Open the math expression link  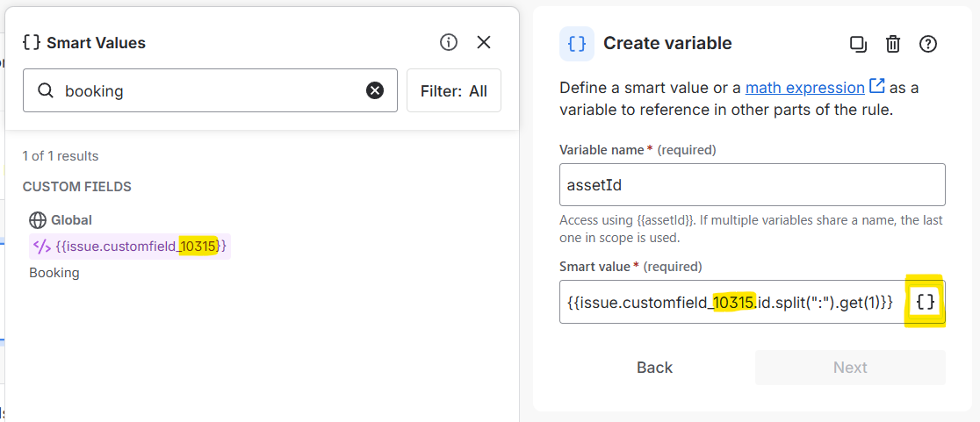tap(804, 88)
